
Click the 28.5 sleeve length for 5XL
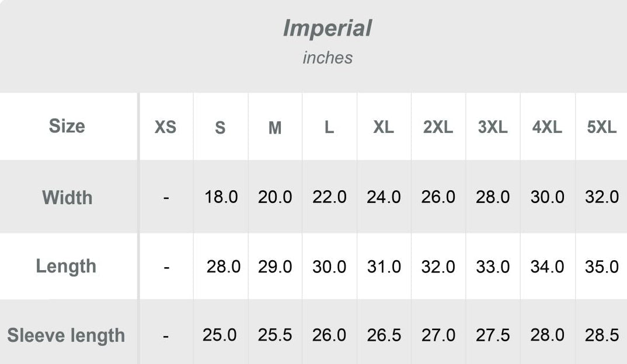(x=602, y=335)
